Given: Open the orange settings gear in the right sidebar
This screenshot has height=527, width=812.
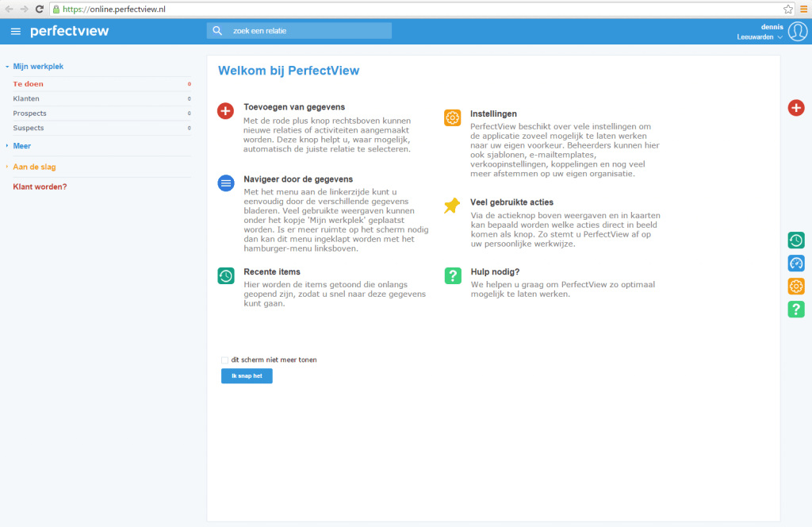Looking at the screenshot, I should tap(796, 286).
